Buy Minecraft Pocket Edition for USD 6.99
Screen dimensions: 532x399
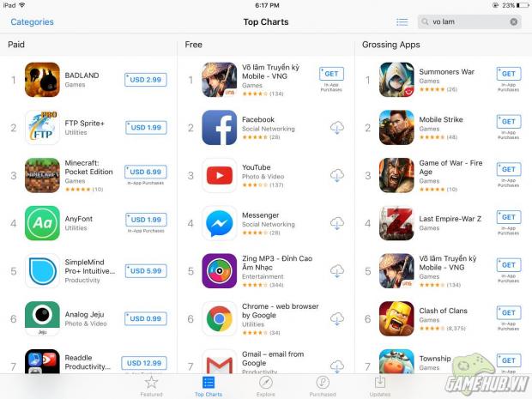click(x=146, y=172)
